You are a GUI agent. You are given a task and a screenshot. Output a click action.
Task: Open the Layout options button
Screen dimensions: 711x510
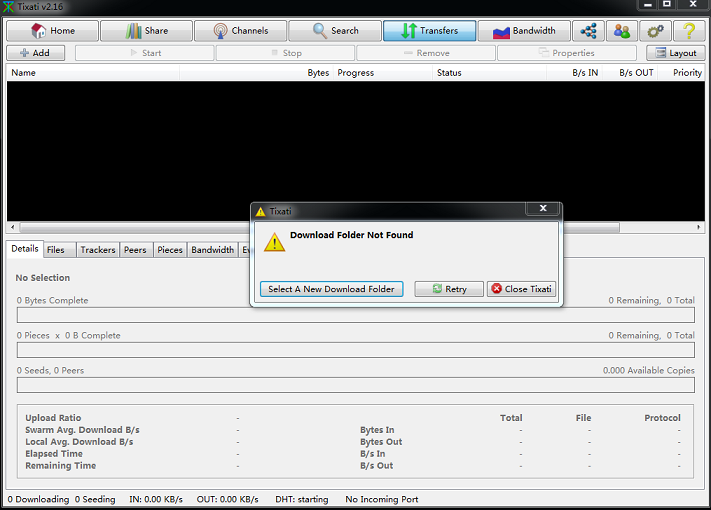tap(675, 53)
